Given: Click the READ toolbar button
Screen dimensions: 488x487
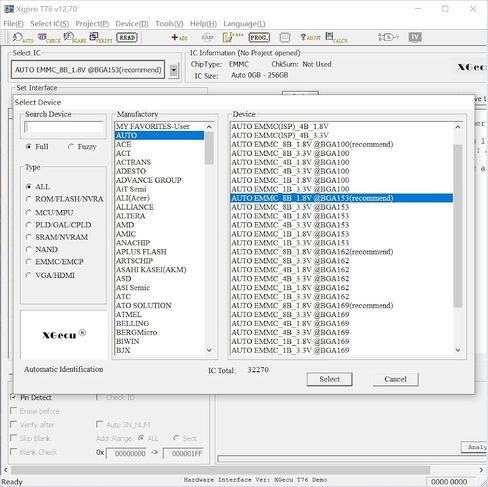Looking at the screenshot, I should [x=127, y=37].
